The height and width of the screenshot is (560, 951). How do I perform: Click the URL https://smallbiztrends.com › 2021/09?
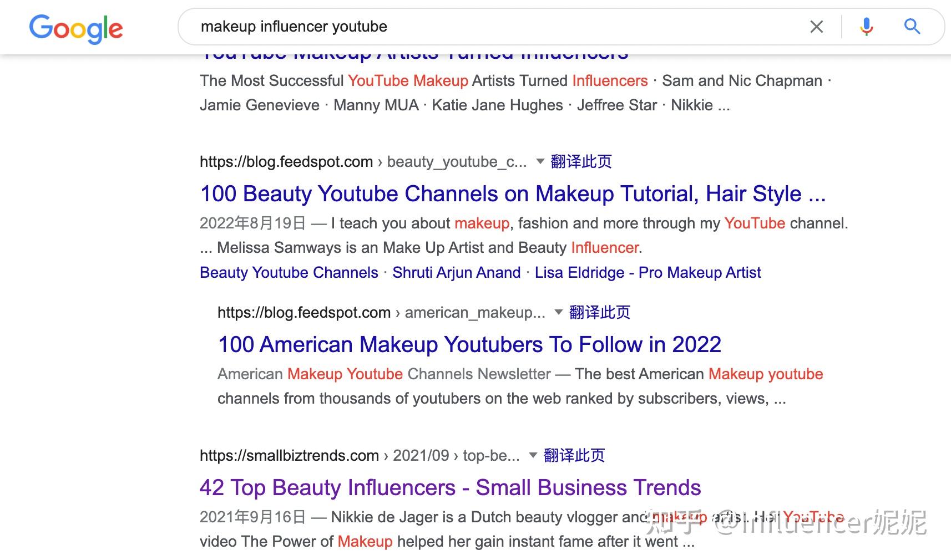(x=360, y=456)
